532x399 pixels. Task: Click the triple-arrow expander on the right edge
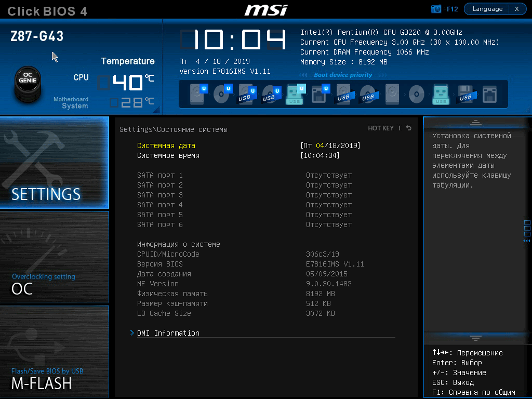(527, 241)
